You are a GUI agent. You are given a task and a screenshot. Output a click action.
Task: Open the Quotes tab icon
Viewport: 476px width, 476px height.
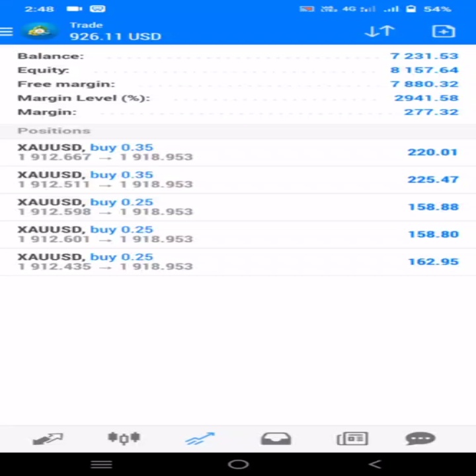pos(48,439)
